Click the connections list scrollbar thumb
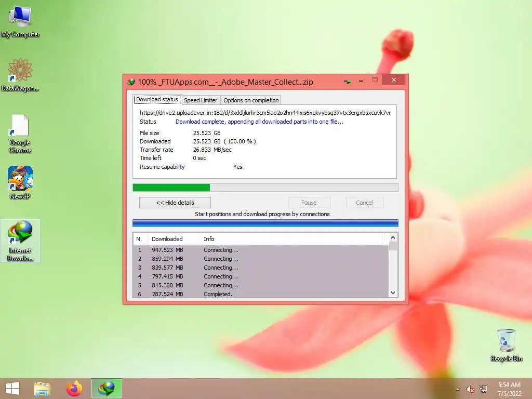This screenshot has height=399, width=532. [x=393, y=246]
